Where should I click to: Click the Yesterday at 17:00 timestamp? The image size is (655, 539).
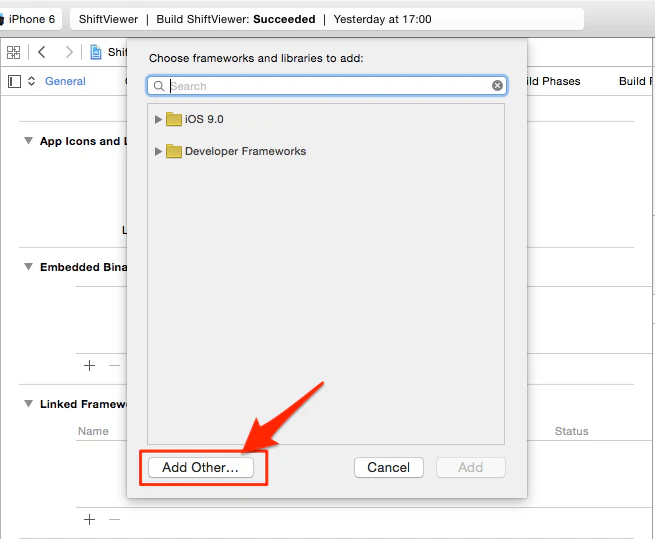(x=383, y=19)
